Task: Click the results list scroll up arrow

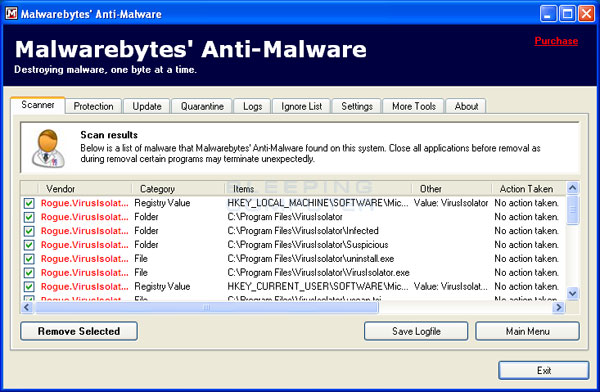Action: point(572,188)
